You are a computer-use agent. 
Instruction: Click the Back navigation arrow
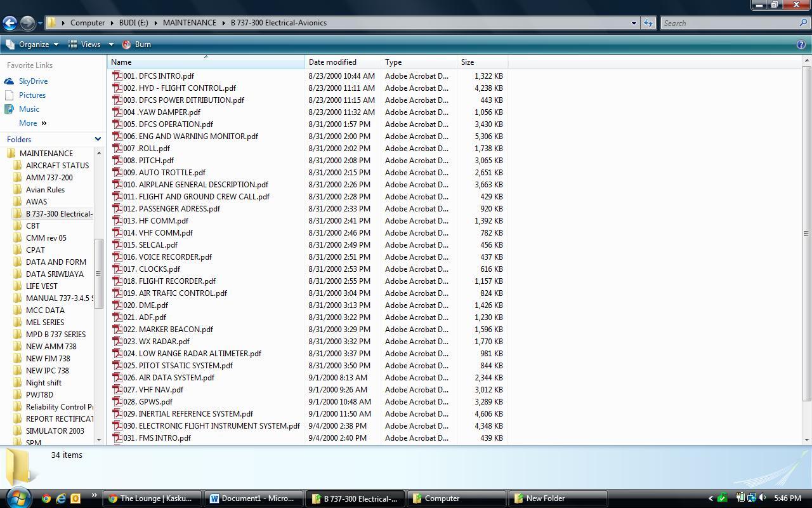pyautogui.click(x=10, y=23)
